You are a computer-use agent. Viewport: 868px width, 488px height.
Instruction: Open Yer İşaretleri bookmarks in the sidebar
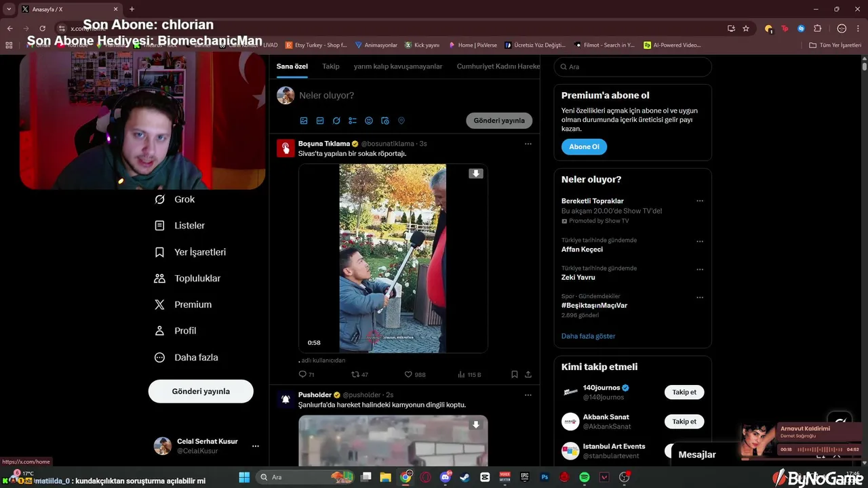tap(191, 252)
